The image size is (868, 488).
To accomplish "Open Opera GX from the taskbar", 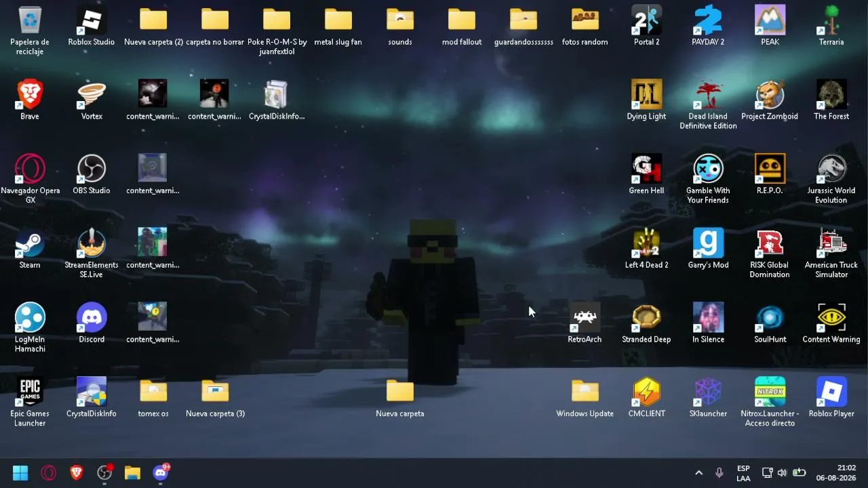I will pyautogui.click(x=49, y=472).
